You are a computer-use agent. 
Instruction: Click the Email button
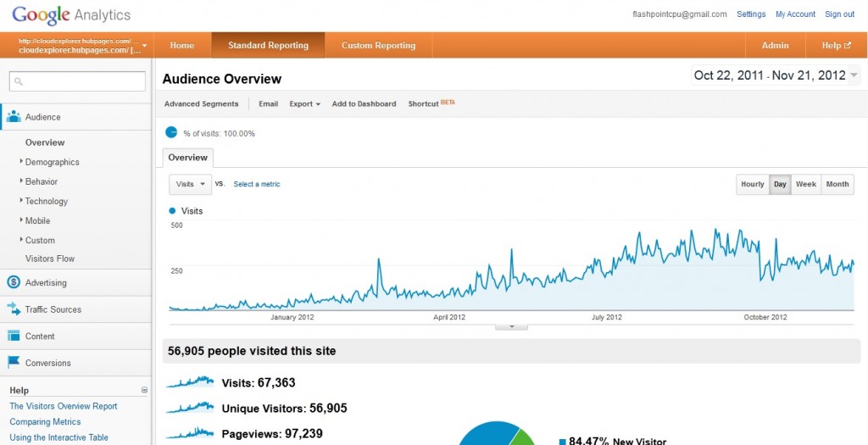click(269, 103)
